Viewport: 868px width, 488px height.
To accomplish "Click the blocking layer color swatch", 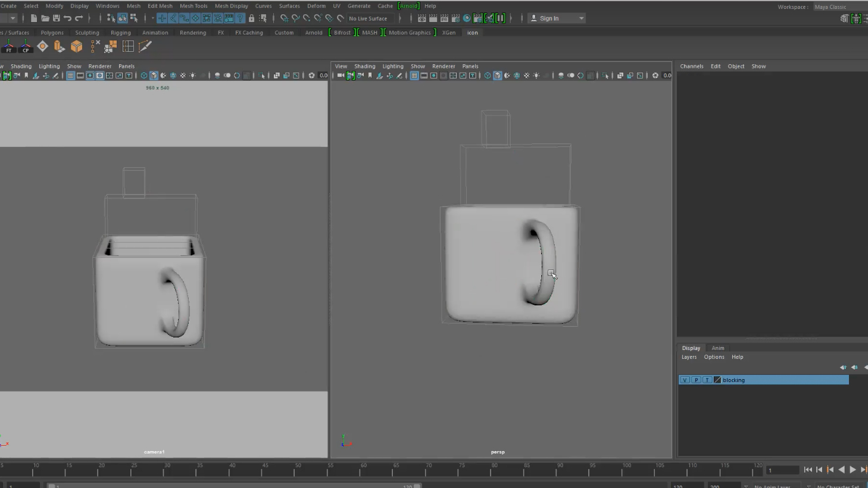I will pos(717,380).
